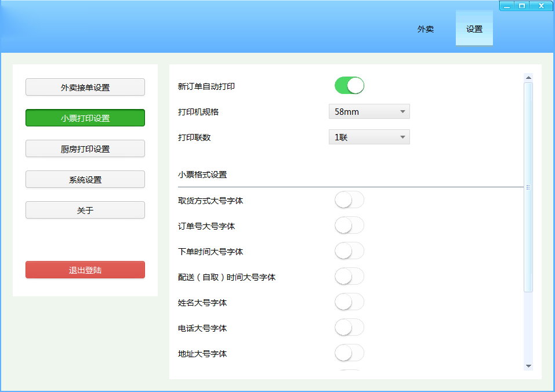Screen dimensions: 555x392
Task: Switch on 电话大号字体 toggle
Action: [349, 328]
